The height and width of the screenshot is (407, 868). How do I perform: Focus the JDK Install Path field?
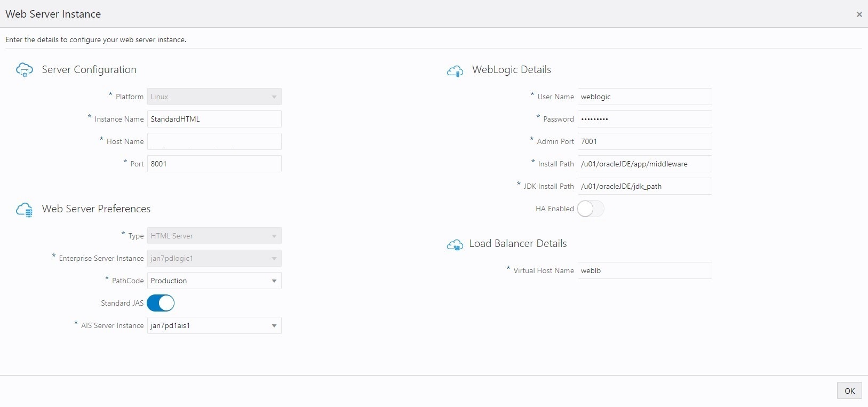[644, 186]
